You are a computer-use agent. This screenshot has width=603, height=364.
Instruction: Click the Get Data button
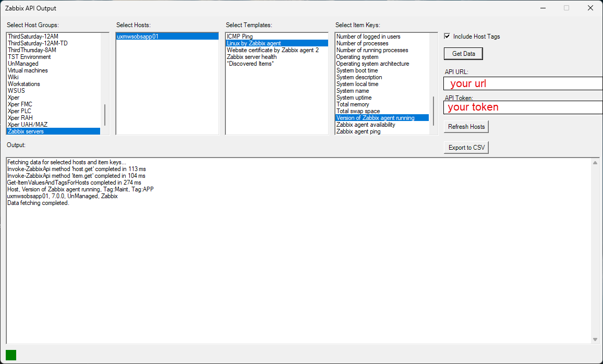coord(463,54)
